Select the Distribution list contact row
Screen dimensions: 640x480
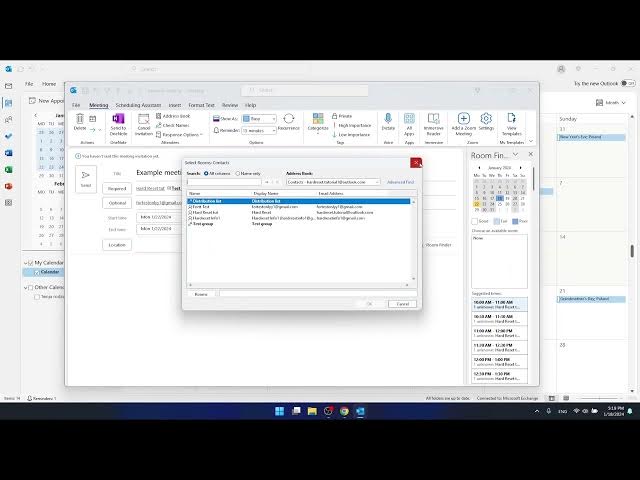[298, 201]
